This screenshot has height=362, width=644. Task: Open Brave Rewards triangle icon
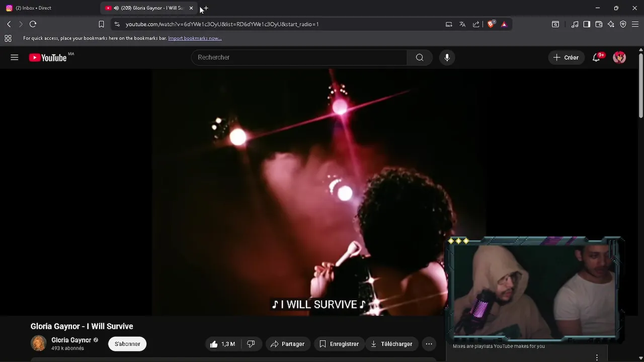click(x=504, y=24)
